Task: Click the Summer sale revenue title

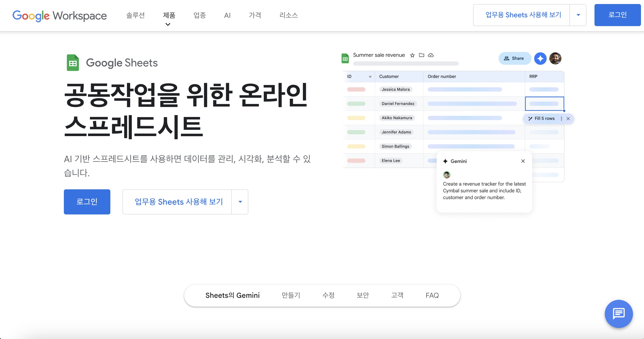Action: 379,55
